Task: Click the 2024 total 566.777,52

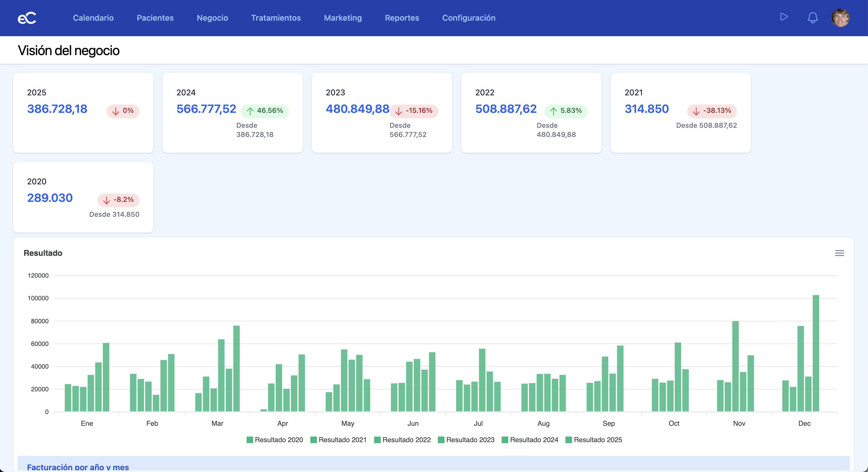Action: coord(206,109)
